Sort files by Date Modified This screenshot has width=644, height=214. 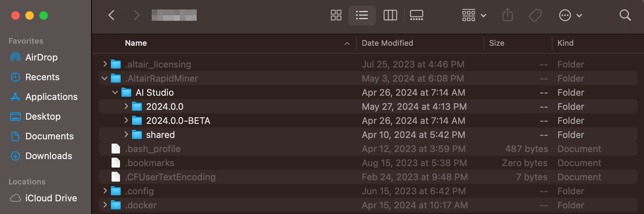(387, 43)
